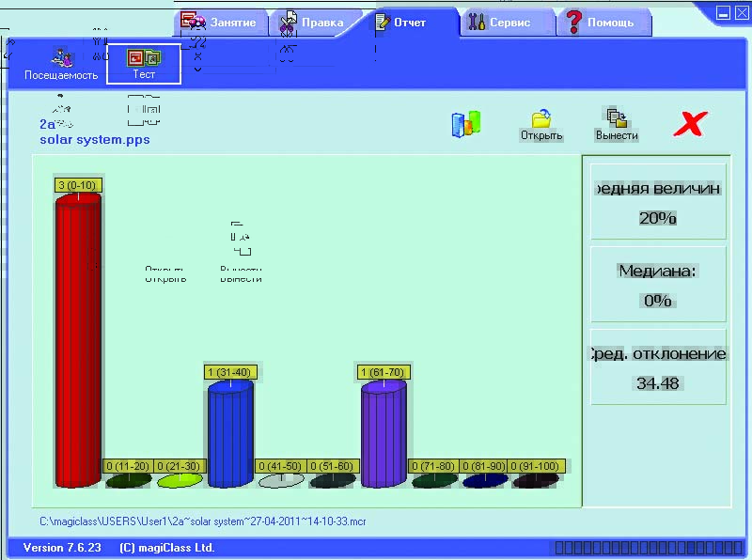Click the Сред. отклонение value panel

pyautogui.click(x=658, y=366)
